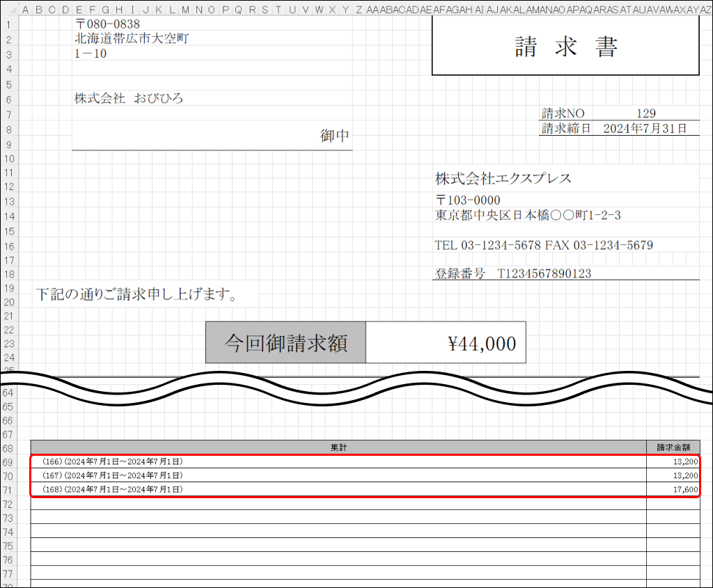The image size is (713, 588).
Task: Select issuer name 株式会社エクスプレス
Action: [x=503, y=178]
